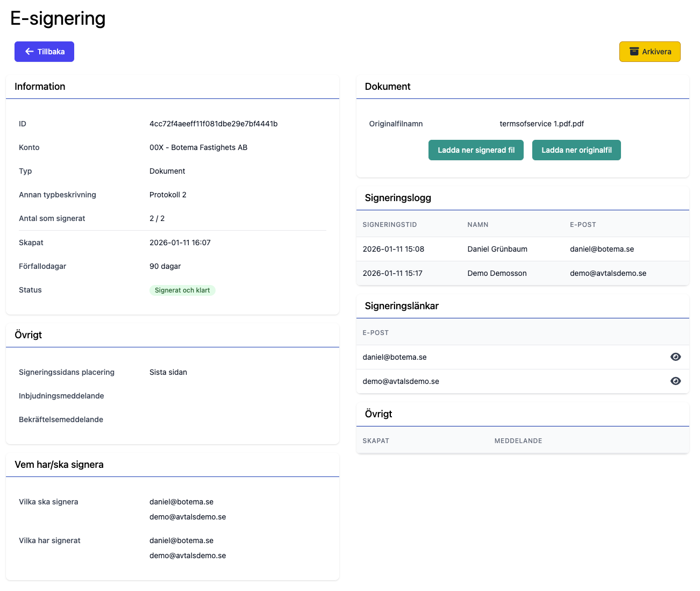Click the Skapat column header in Övrigt
Image resolution: width=700 pixels, height=591 pixels.
(x=376, y=441)
